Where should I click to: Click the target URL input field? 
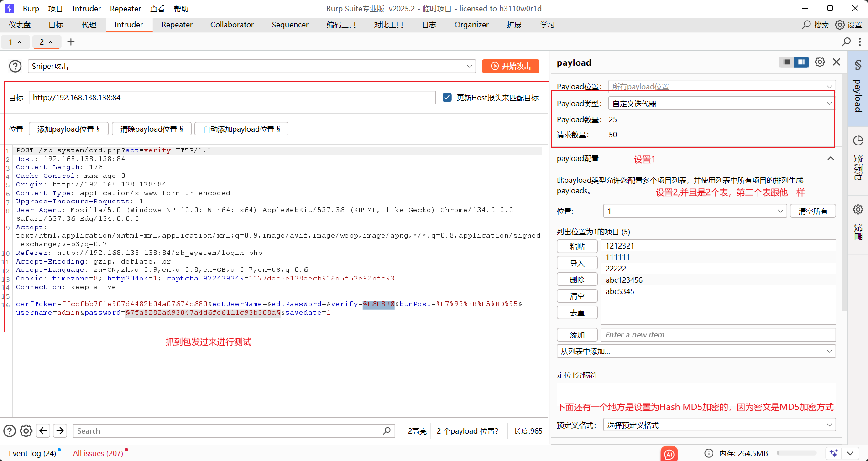232,98
